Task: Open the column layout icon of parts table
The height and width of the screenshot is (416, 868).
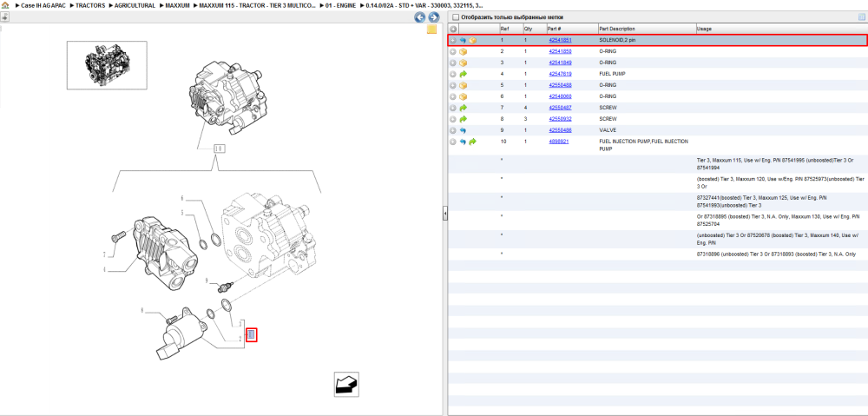Action: pos(861,17)
